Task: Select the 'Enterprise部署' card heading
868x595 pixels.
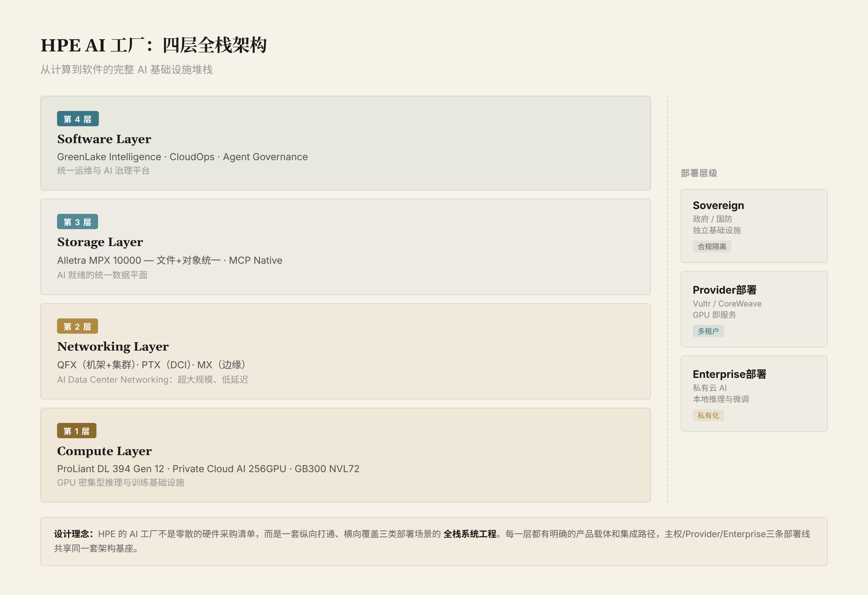Action: [729, 374]
